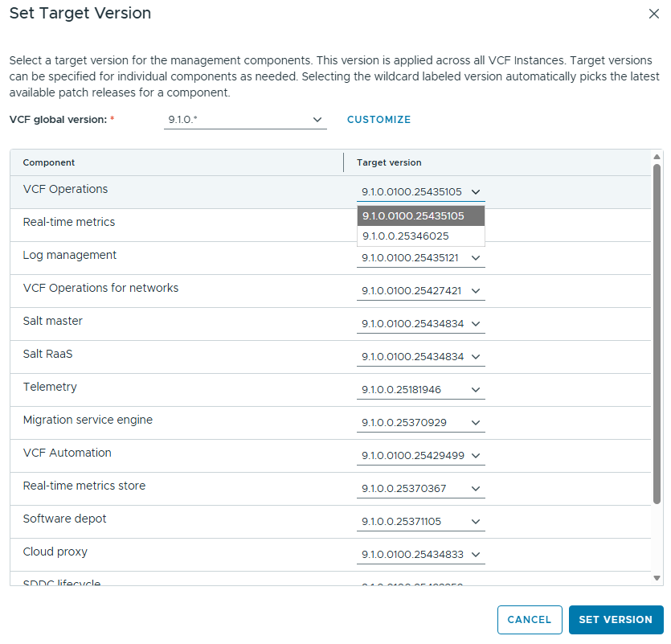
Task: Select the Salt RaaS row label
Action: (x=48, y=354)
